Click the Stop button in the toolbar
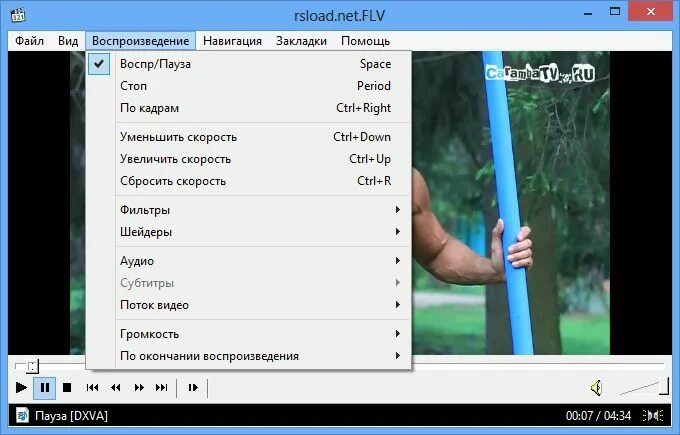 coord(67,387)
